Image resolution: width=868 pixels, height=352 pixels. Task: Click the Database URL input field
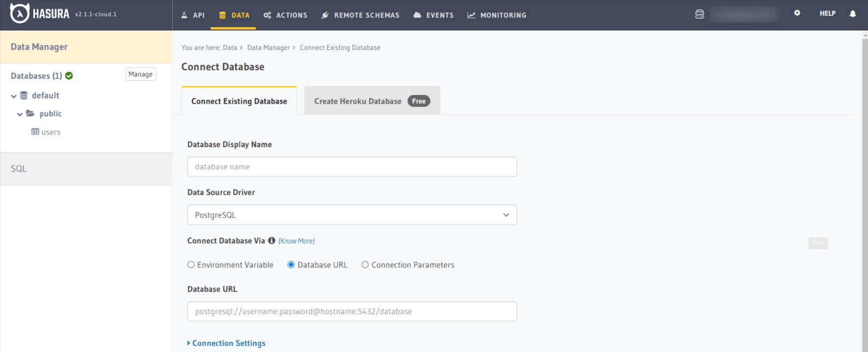[x=352, y=311]
